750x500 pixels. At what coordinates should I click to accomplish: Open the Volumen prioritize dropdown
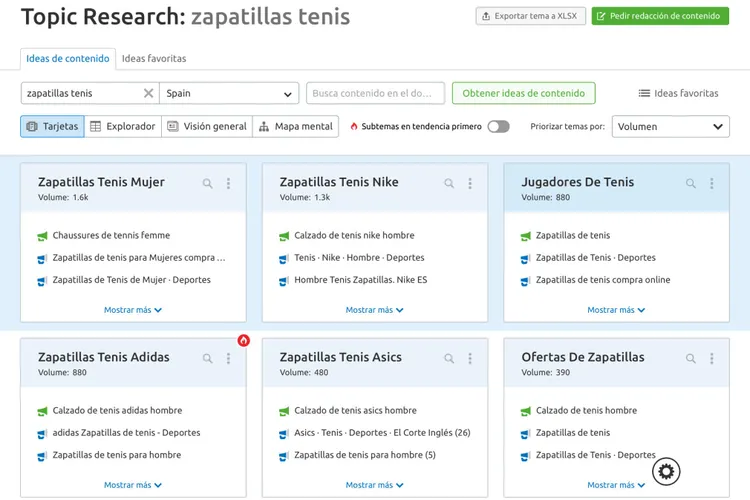[x=671, y=126]
